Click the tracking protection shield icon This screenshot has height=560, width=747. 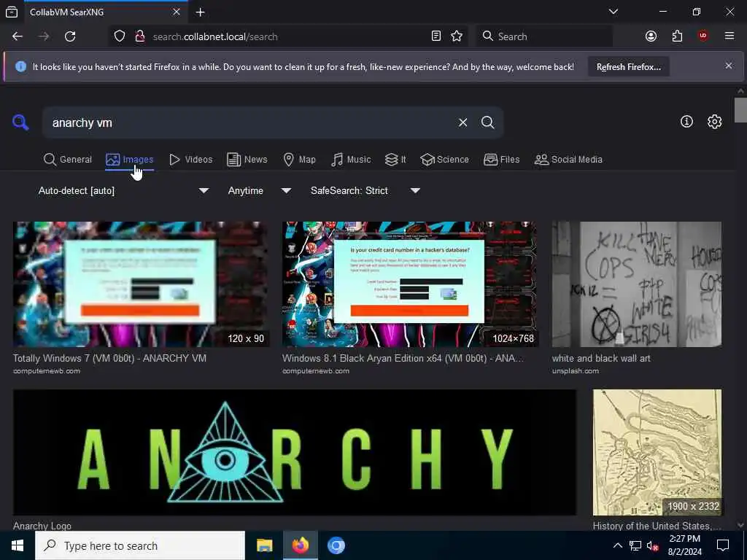tap(120, 36)
